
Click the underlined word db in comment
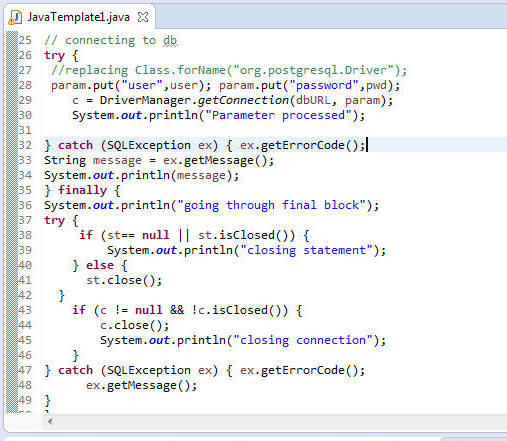(x=170, y=40)
